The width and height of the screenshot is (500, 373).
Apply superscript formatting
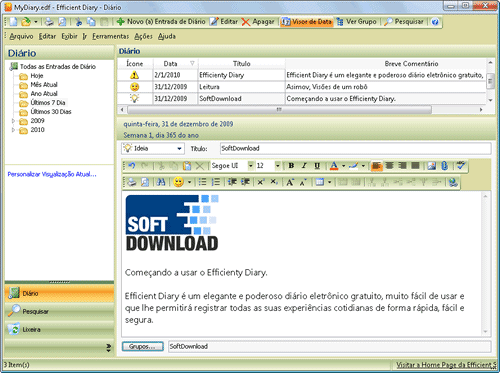[261, 182]
